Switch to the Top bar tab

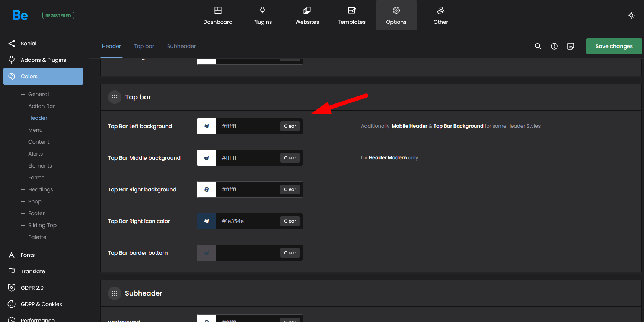tap(144, 46)
